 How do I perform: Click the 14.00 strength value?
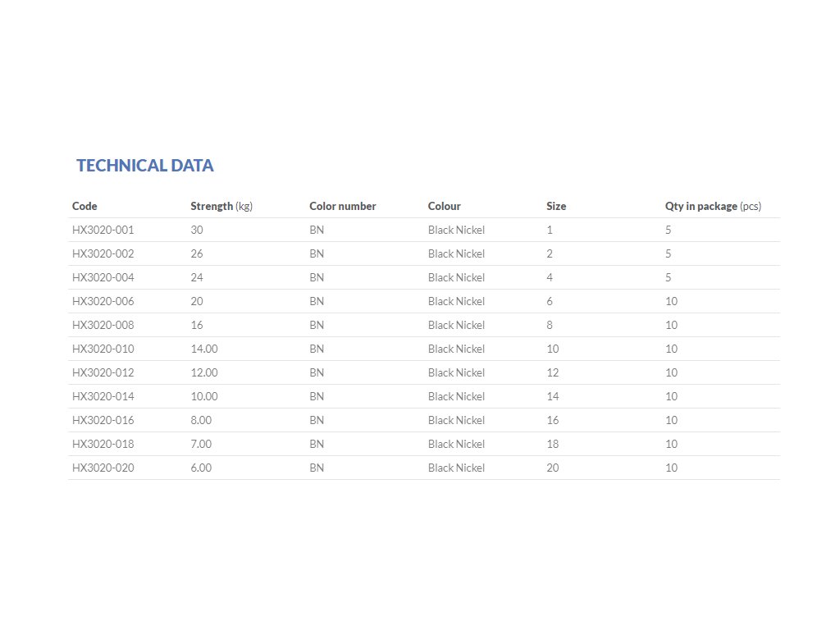tap(204, 349)
